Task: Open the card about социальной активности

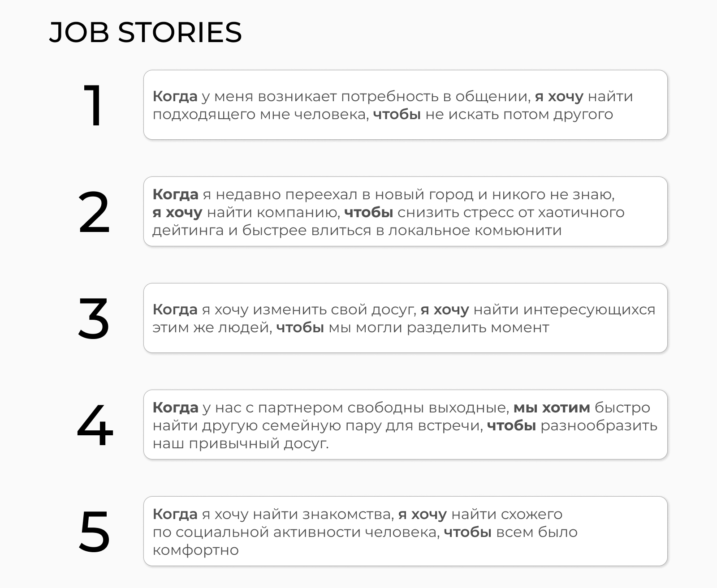Action: pos(406,531)
